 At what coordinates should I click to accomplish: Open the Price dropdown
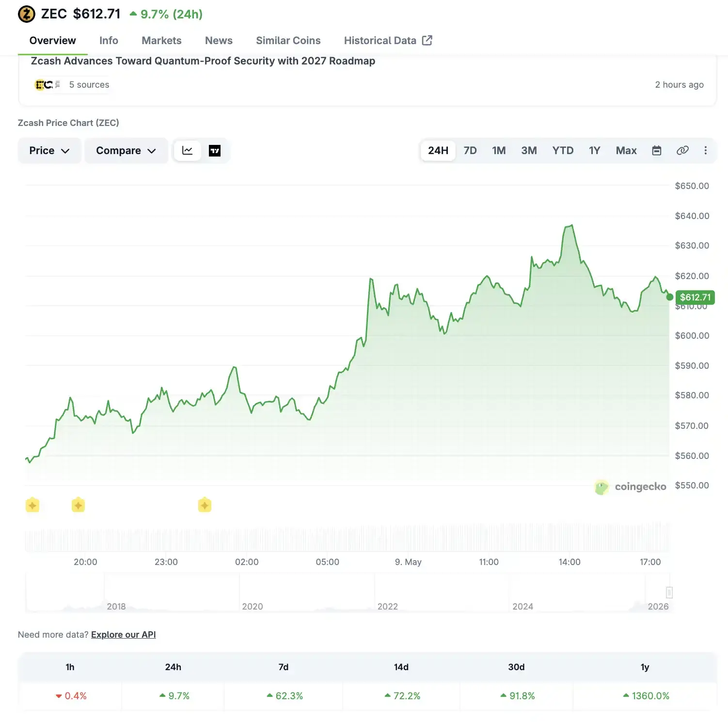(49, 151)
